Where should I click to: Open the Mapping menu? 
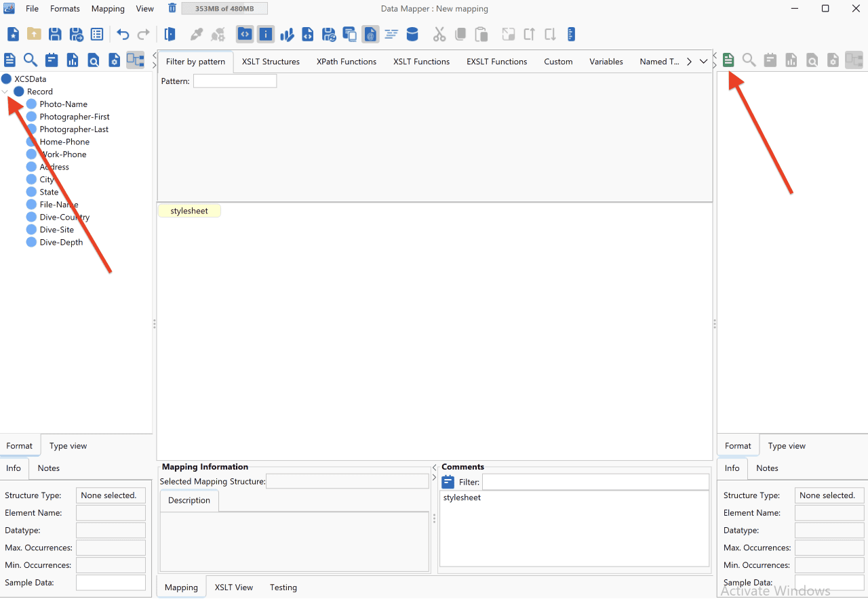pyautogui.click(x=108, y=9)
